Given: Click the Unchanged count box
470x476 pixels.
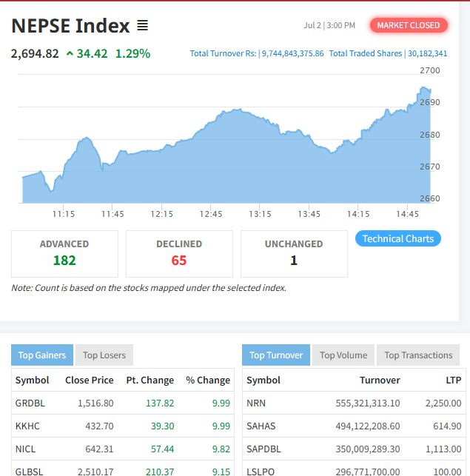Looking at the screenshot, I should click(294, 253).
